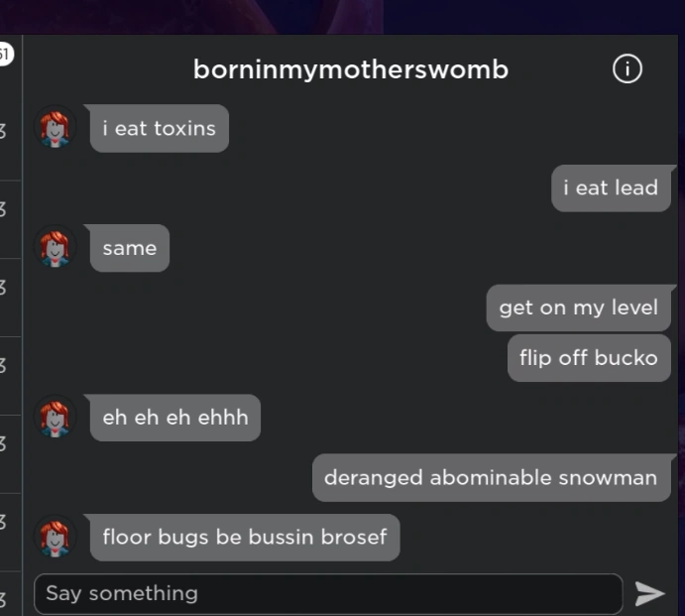Image resolution: width=685 pixels, height=616 pixels.
Task: Click avatar beside "floor bugs be bussin brosef"
Action: [56, 537]
